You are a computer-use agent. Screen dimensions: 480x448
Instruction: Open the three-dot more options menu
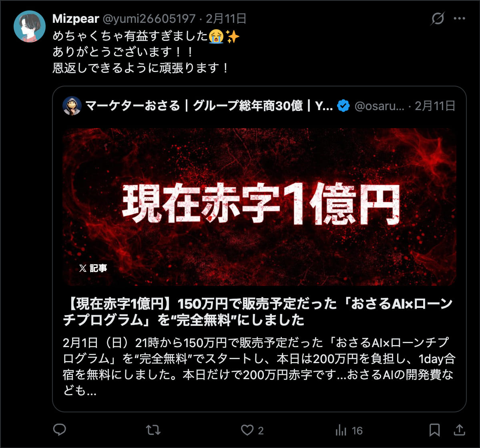[460, 19]
